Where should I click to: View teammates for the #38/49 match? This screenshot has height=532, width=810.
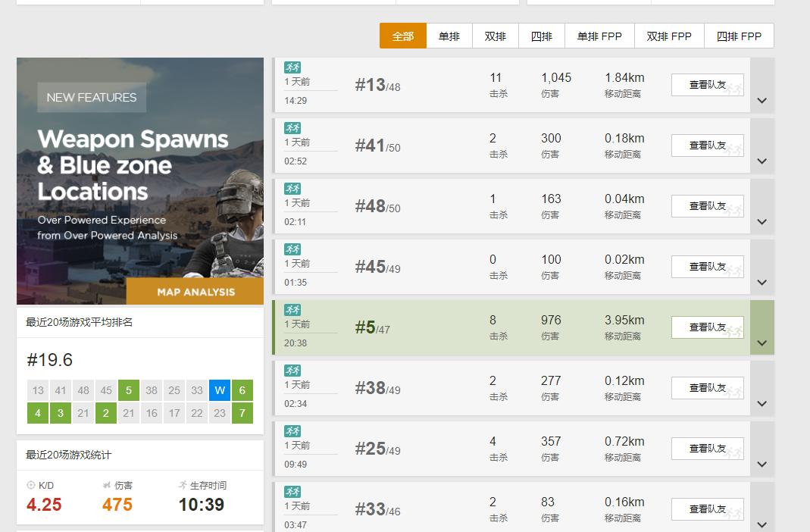click(x=707, y=388)
